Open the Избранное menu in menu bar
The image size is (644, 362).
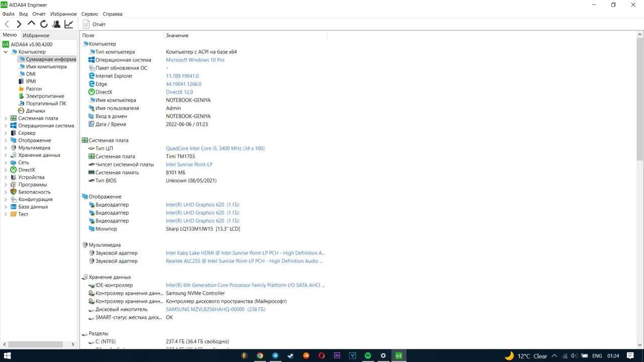(x=63, y=14)
